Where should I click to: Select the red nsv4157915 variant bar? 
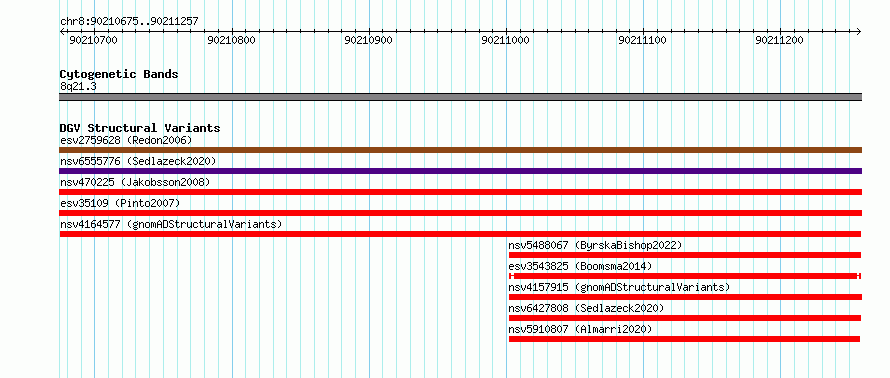[x=685, y=297]
